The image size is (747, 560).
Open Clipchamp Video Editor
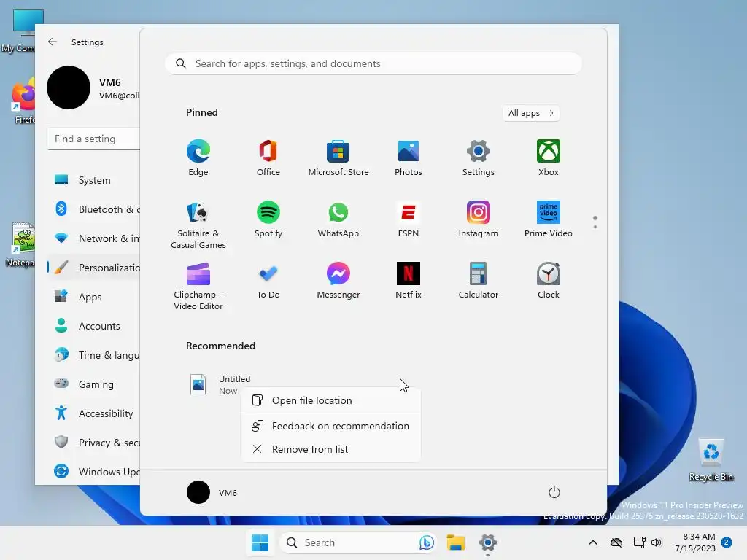(198, 286)
